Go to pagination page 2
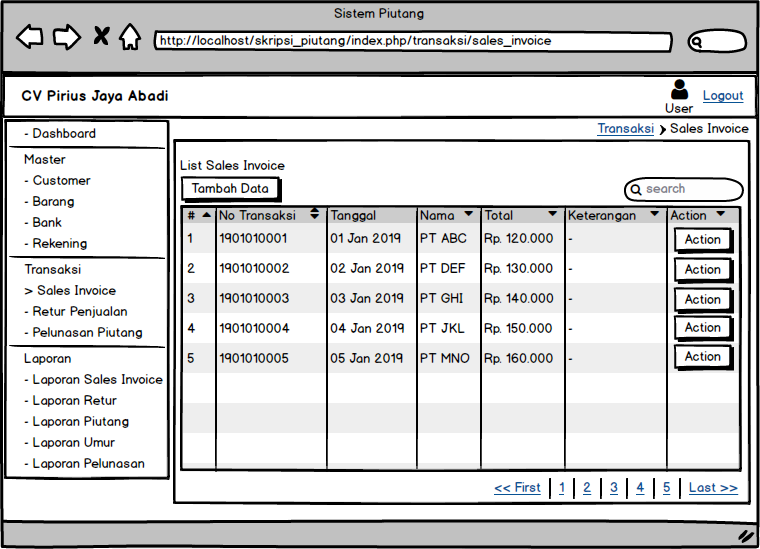The width and height of the screenshot is (760, 549). coord(587,487)
